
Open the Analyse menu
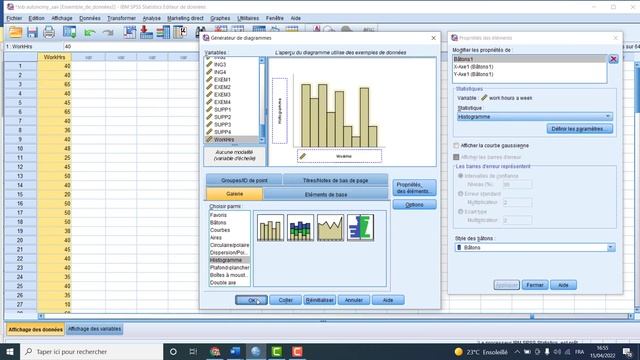coord(151,18)
